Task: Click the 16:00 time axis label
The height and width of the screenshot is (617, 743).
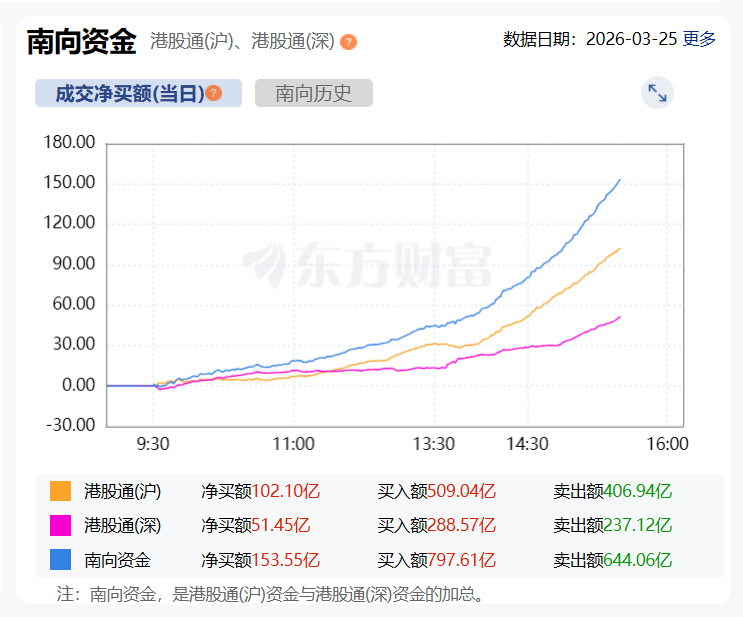Action: tap(668, 444)
